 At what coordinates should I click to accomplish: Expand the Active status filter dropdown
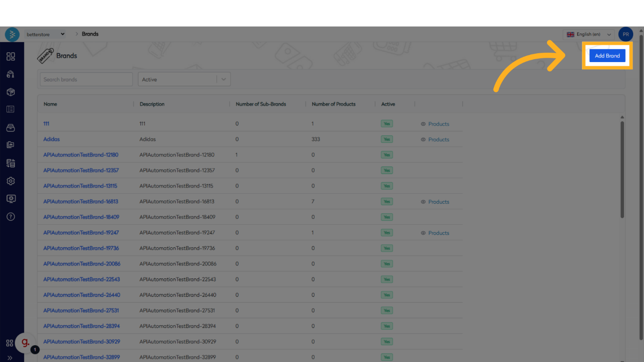pyautogui.click(x=224, y=79)
